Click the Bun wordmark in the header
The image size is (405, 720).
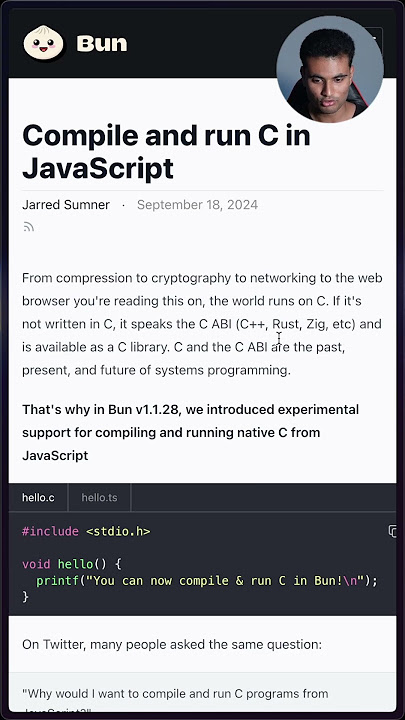[x=101, y=44]
